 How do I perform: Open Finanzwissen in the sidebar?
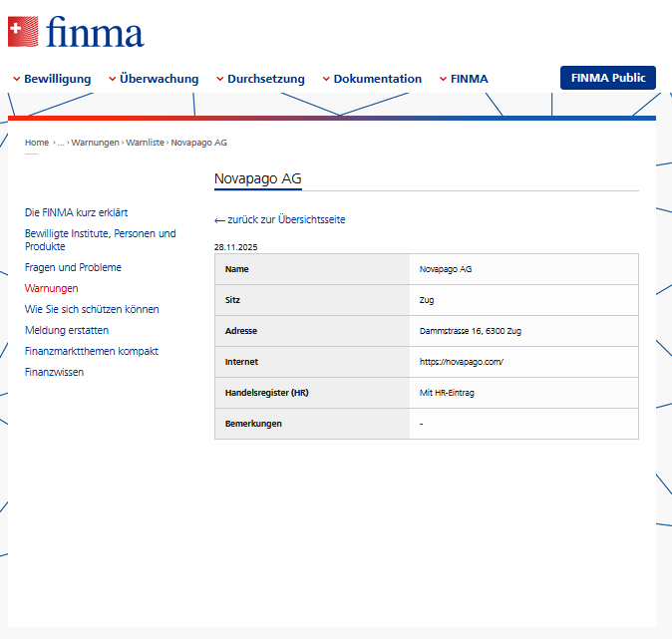click(55, 372)
